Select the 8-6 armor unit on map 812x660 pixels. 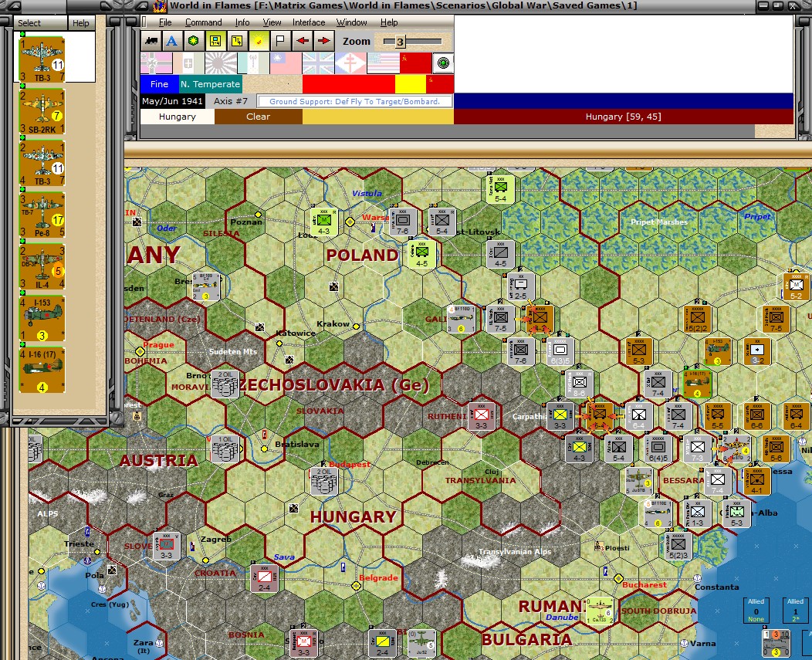coord(579,384)
